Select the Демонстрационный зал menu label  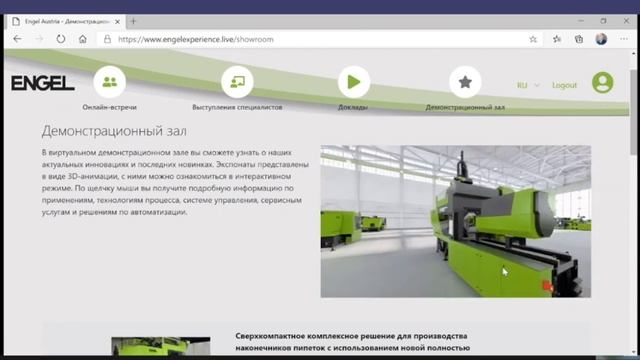[465, 107]
